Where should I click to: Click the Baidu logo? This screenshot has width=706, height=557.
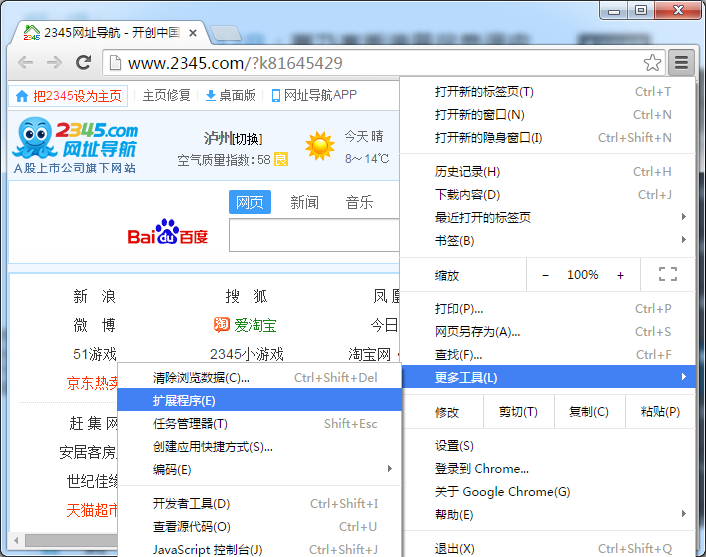click(167, 232)
